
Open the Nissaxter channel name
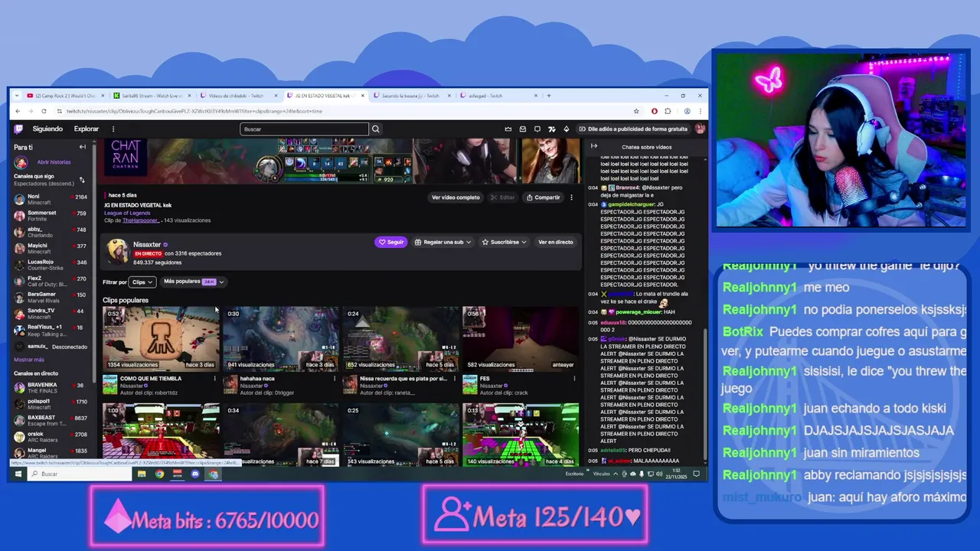tap(147, 245)
